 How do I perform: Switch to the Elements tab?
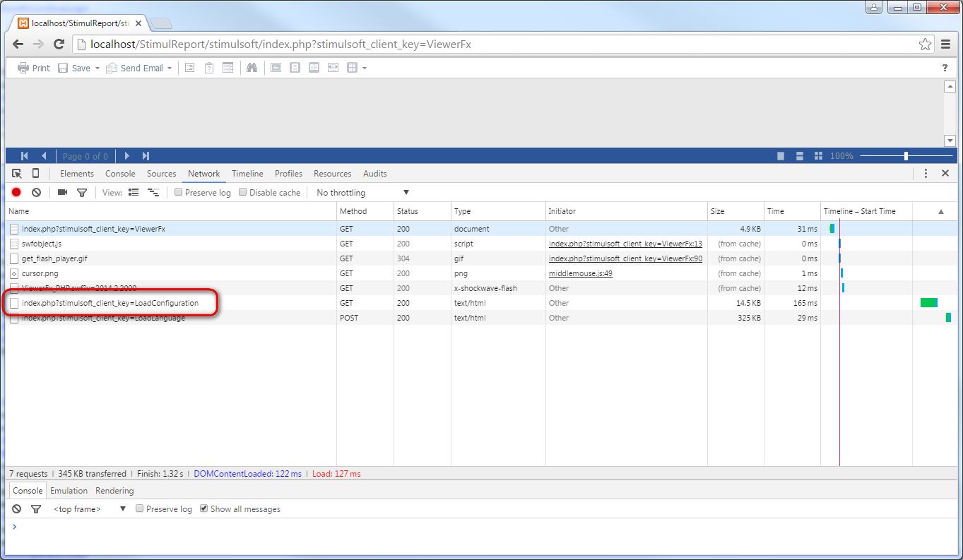77,174
